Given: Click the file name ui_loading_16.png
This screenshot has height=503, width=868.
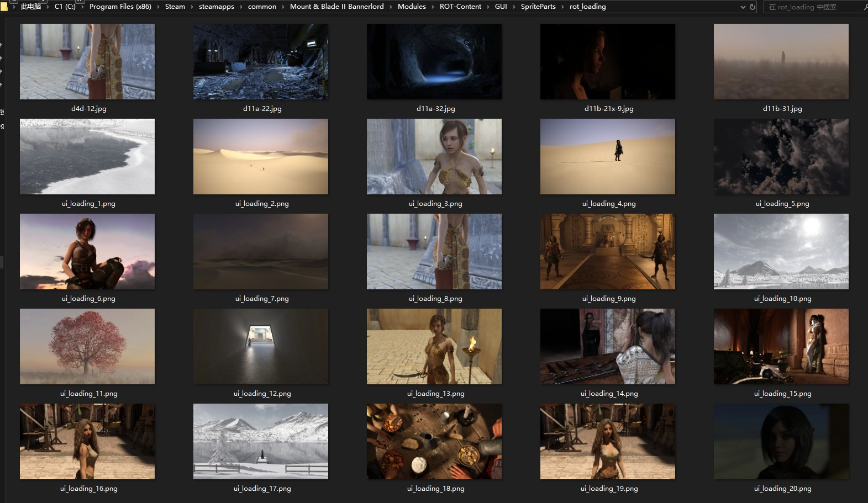Looking at the screenshot, I should click(x=88, y=489).
